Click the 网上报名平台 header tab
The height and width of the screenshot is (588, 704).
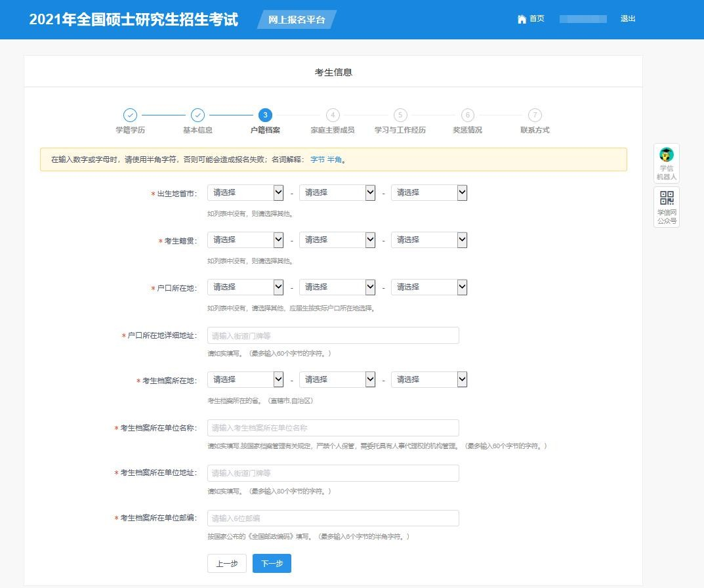pos(297,20)
